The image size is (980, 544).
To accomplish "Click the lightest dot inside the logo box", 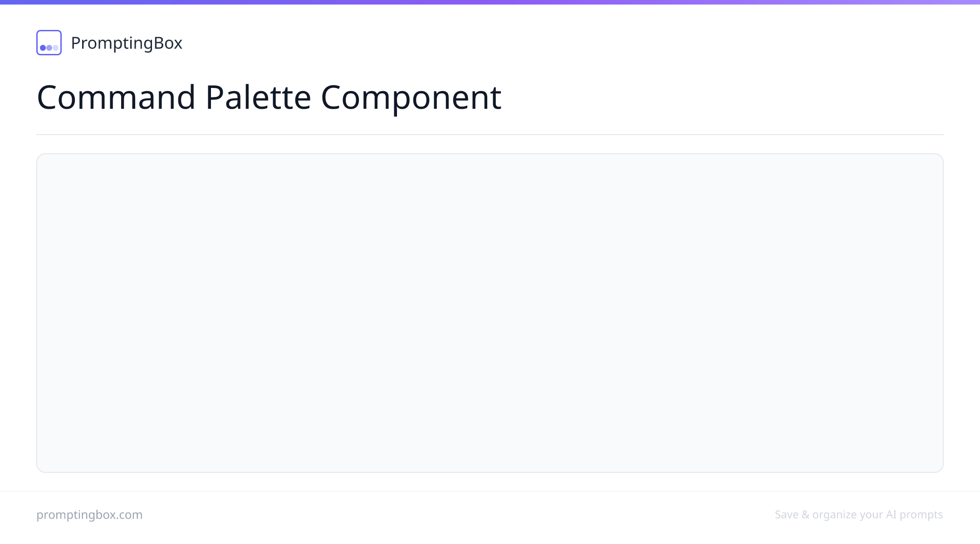I will (x=55, y=48).
